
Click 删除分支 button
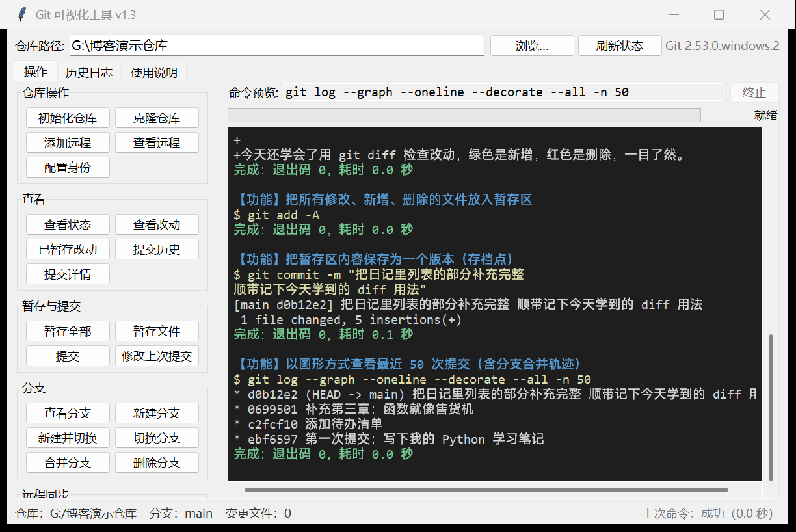[157, 462]
